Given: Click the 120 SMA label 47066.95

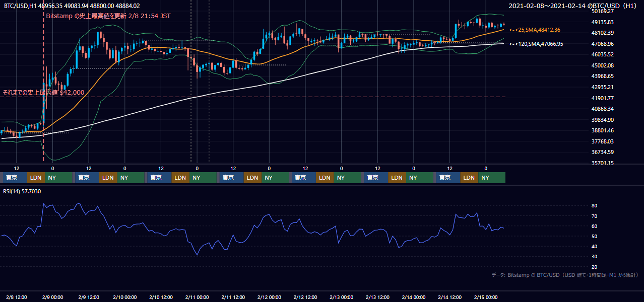Looking at the screenshot, I should [x=536, y=44].
